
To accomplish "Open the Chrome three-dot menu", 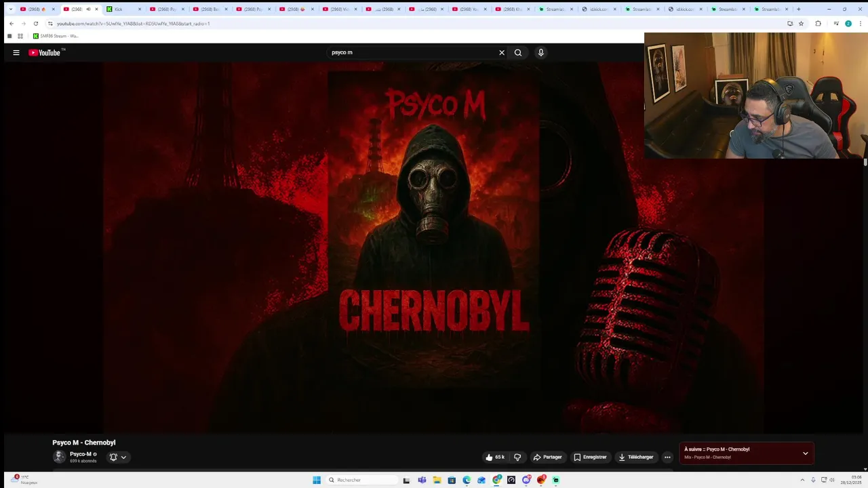I will click(859, 24).
